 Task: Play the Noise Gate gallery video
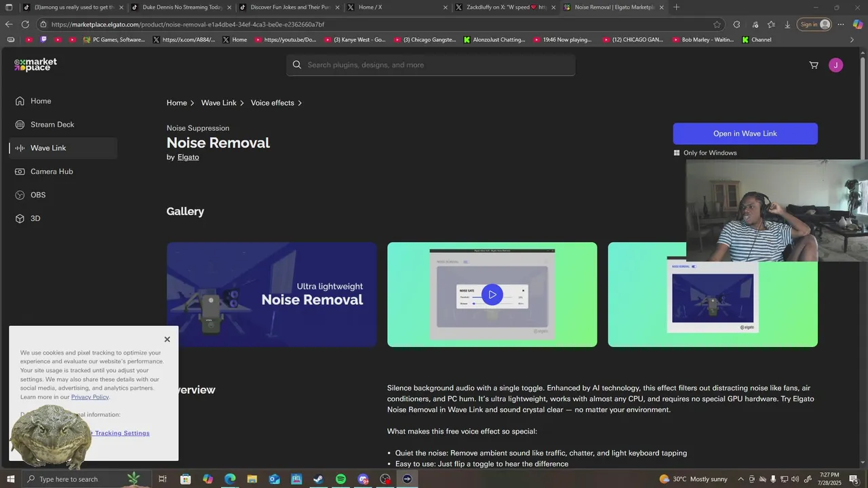(x=492, y=294)
